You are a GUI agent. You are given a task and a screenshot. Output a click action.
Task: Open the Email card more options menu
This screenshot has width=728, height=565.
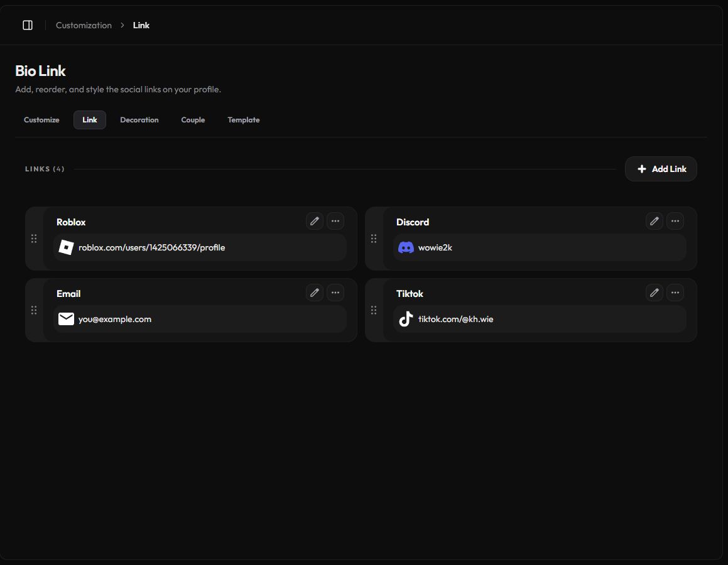tap(335, 293)
